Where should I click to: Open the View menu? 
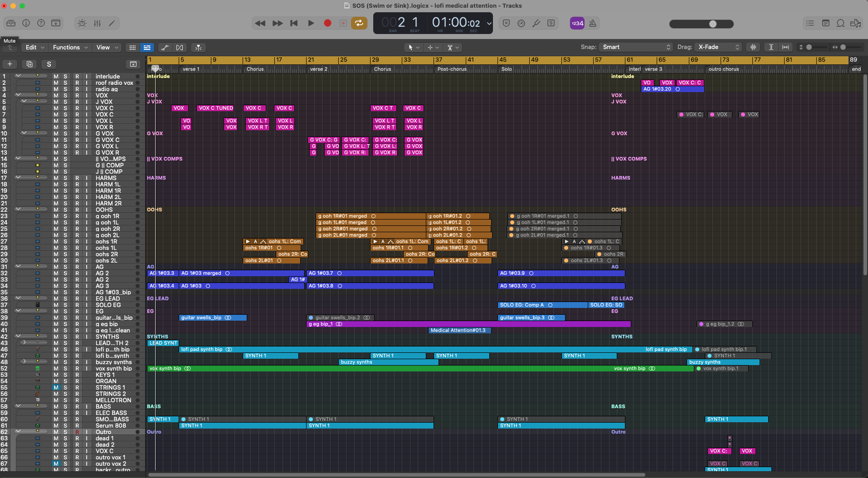[x=107, y=47]
